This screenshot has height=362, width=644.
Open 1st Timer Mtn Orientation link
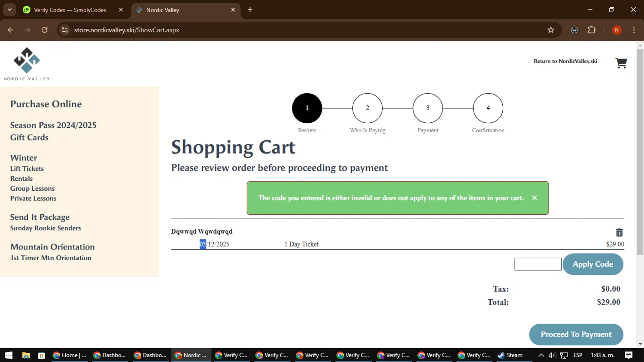click(51, 258)
